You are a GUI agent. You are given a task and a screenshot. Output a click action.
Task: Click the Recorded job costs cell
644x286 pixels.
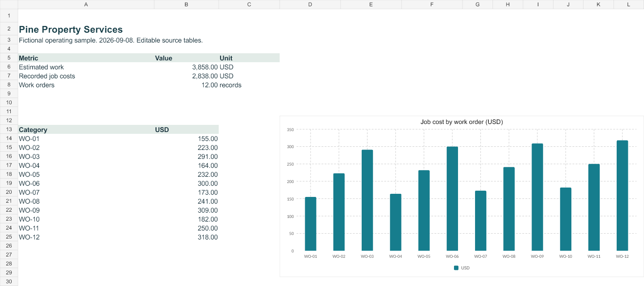[86, 76]
